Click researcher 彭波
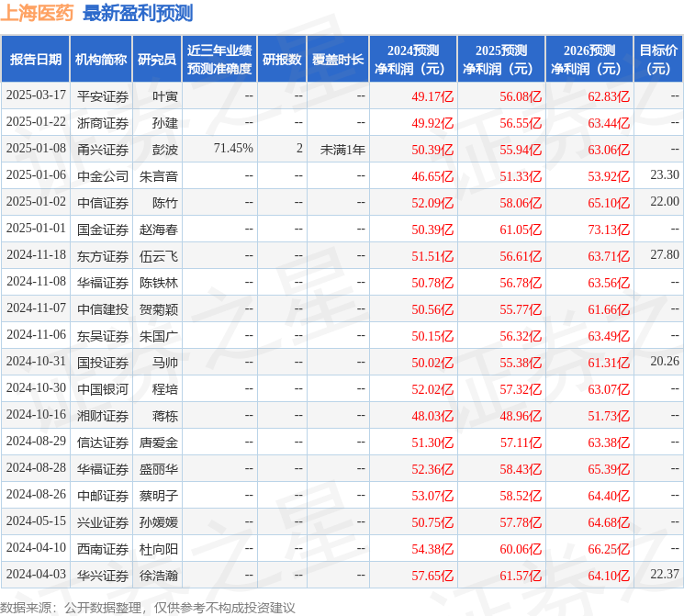 coord(165,150)
